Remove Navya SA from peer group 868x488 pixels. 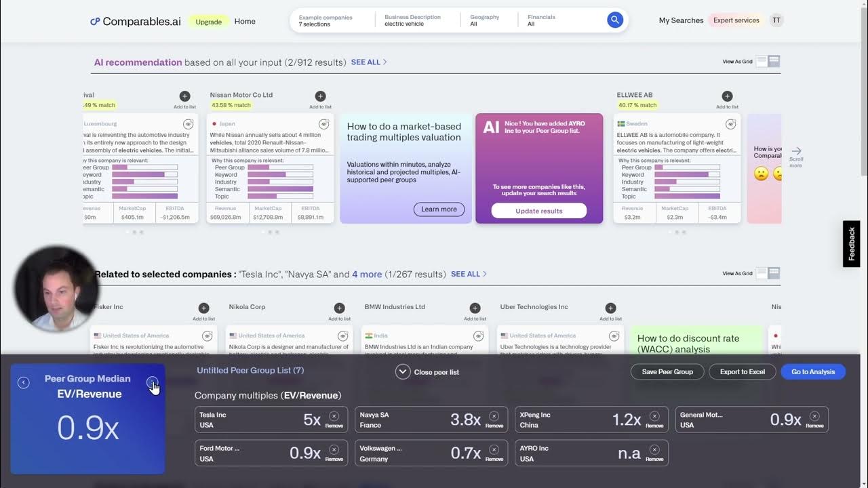(494, 416)
